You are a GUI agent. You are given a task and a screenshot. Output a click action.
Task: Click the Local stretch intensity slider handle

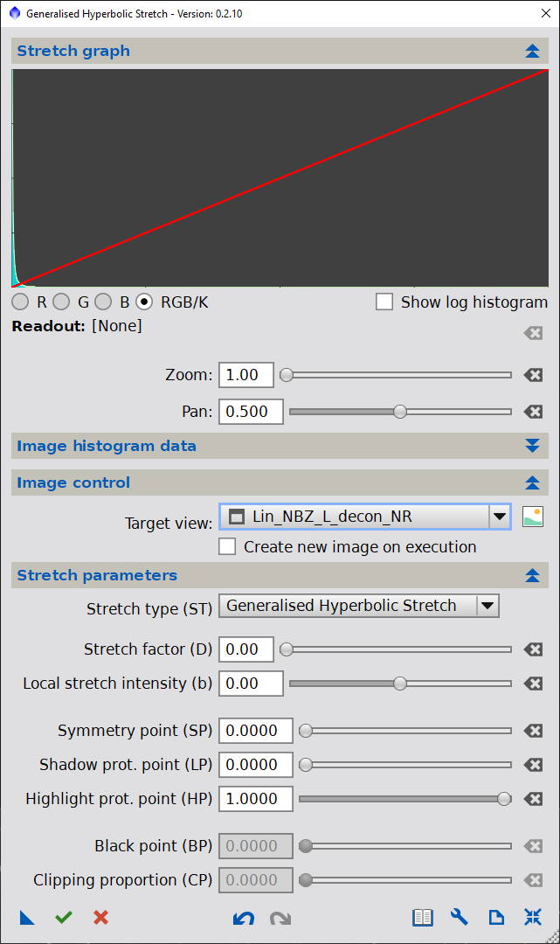pos(400,684)
